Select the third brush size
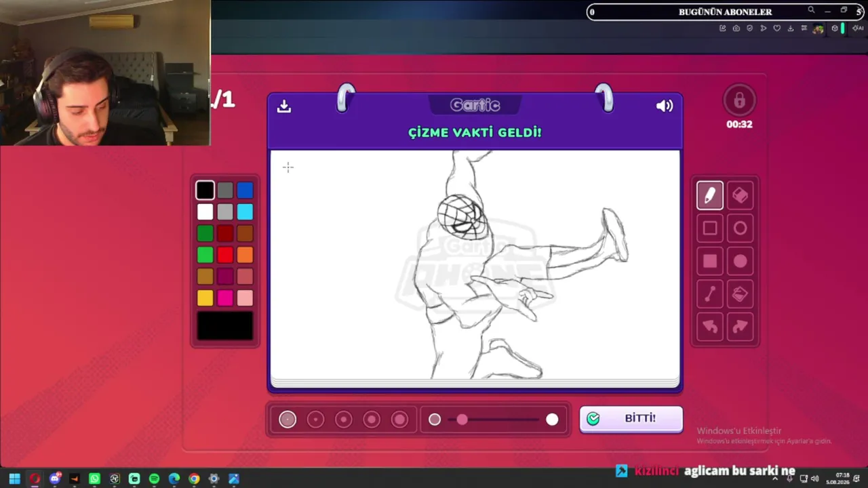868x488 pixels. coord(344,420)
